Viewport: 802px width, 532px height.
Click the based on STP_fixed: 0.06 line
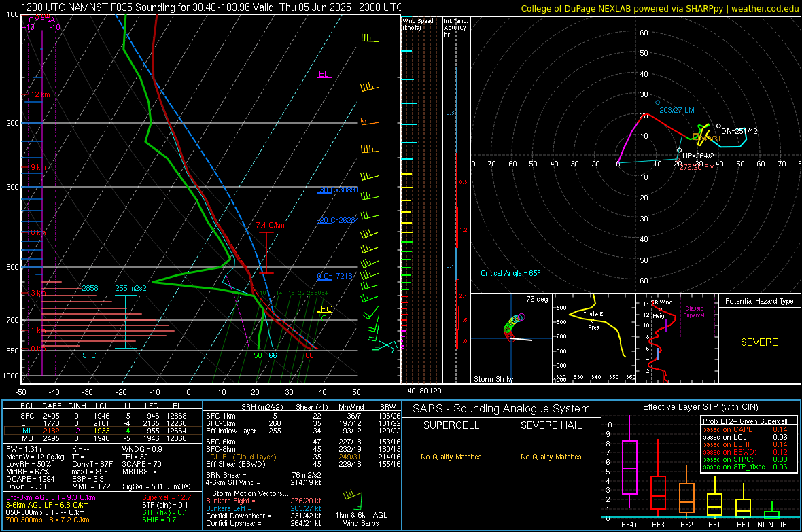point(745,467)
